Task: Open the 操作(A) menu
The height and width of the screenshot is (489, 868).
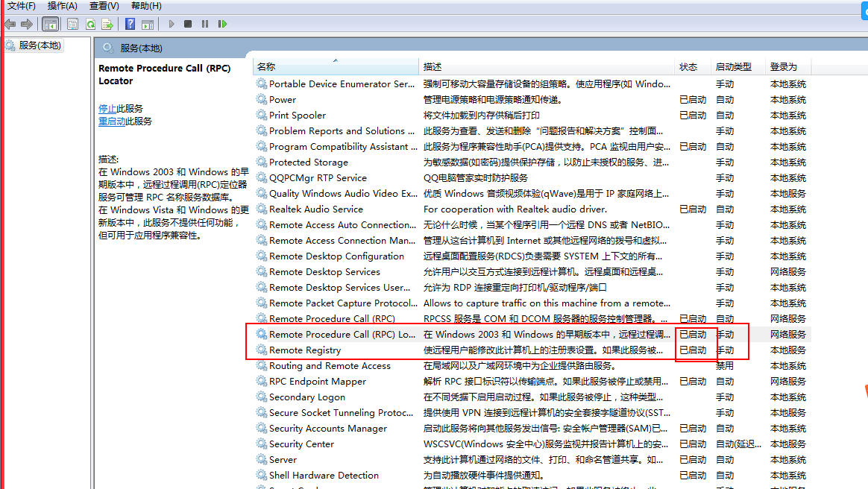Action: (x=62, y=6)
